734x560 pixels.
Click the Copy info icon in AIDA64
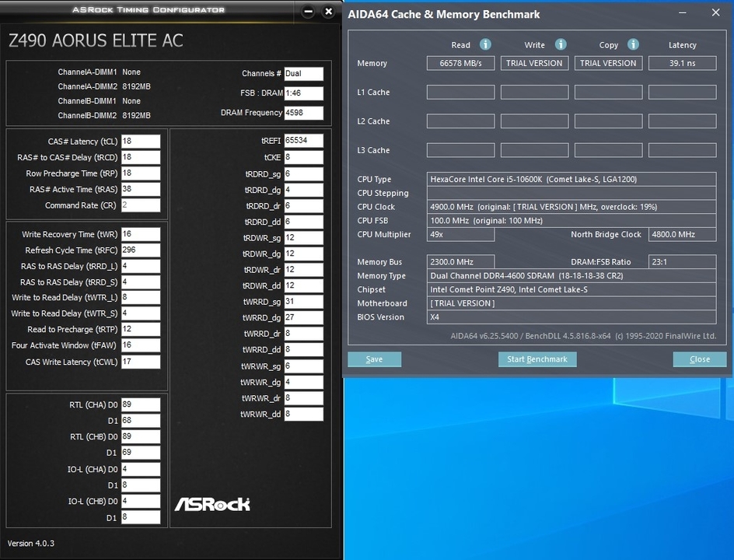tap(633, 44)
